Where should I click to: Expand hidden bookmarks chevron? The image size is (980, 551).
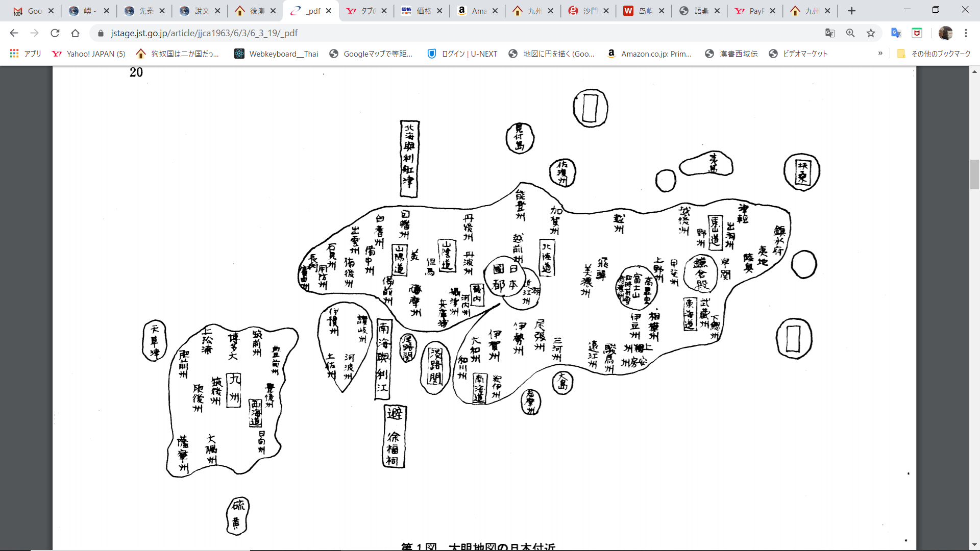point(880,54)
